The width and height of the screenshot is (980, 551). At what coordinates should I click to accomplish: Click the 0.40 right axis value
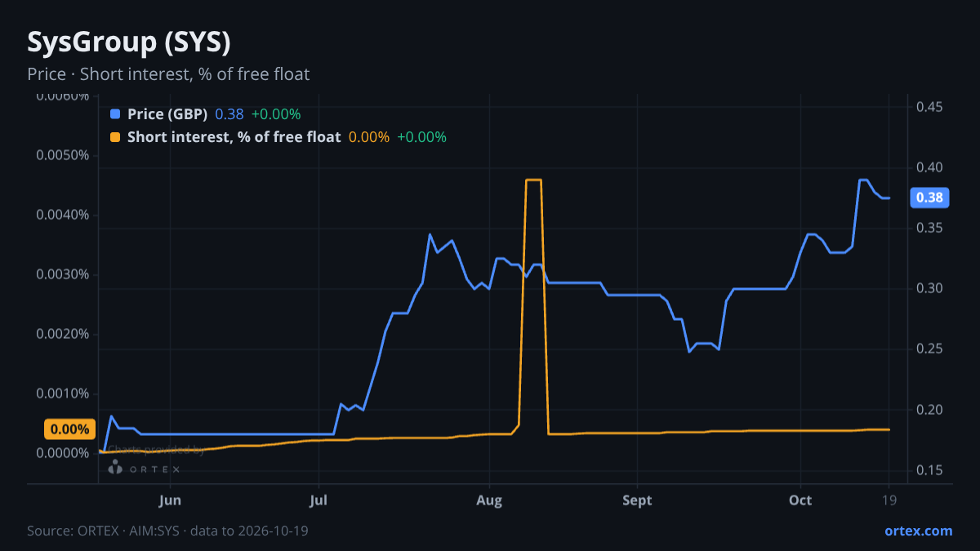click(929, 167)
